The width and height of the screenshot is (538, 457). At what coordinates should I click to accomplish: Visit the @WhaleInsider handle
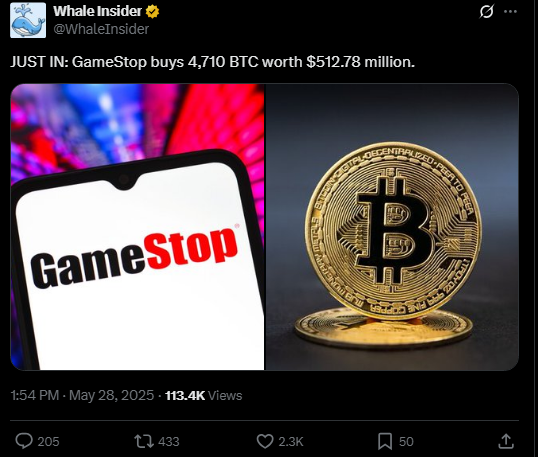[101, 29]
